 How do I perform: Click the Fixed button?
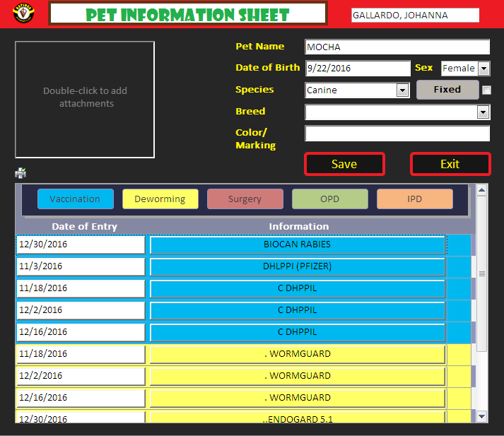(x=447, y=90)
